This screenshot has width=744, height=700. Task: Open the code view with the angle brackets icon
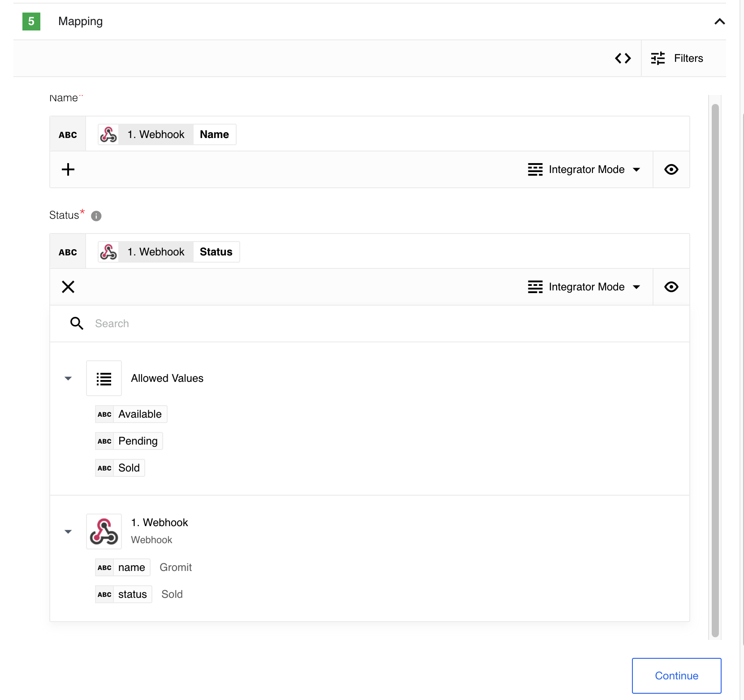tap(623, 58)
